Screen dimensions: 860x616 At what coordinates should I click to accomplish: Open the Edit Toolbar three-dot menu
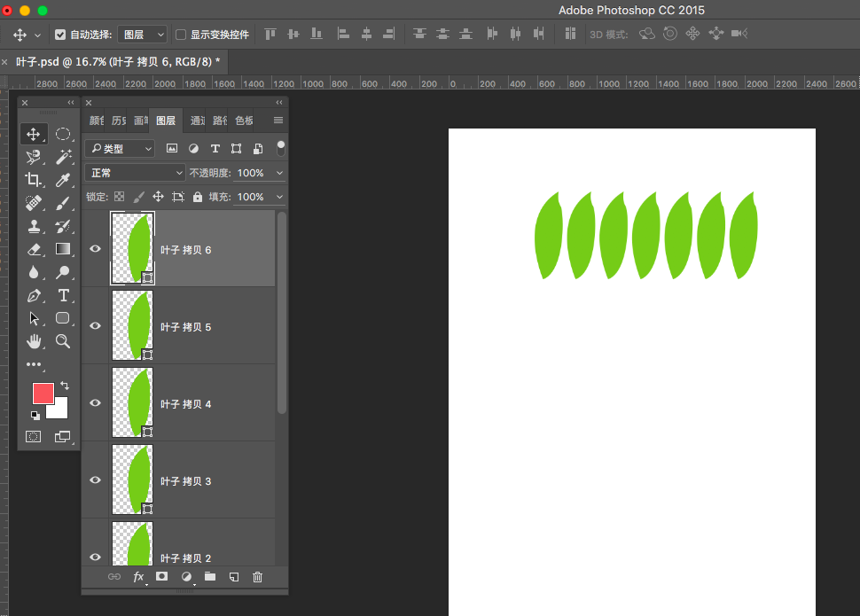click(34, 364)
